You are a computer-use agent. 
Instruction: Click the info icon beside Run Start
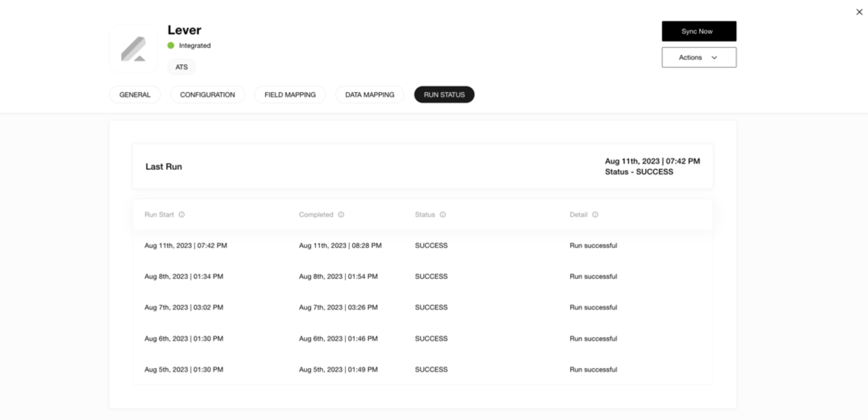tap(181, 215)
